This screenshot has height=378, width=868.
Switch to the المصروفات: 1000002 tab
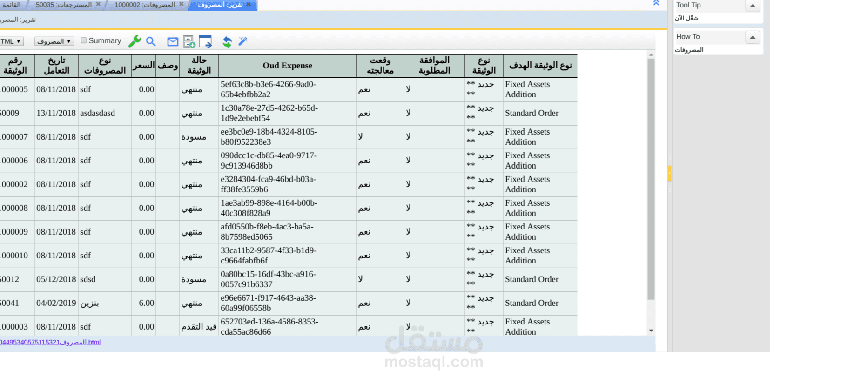pos(145,5)
